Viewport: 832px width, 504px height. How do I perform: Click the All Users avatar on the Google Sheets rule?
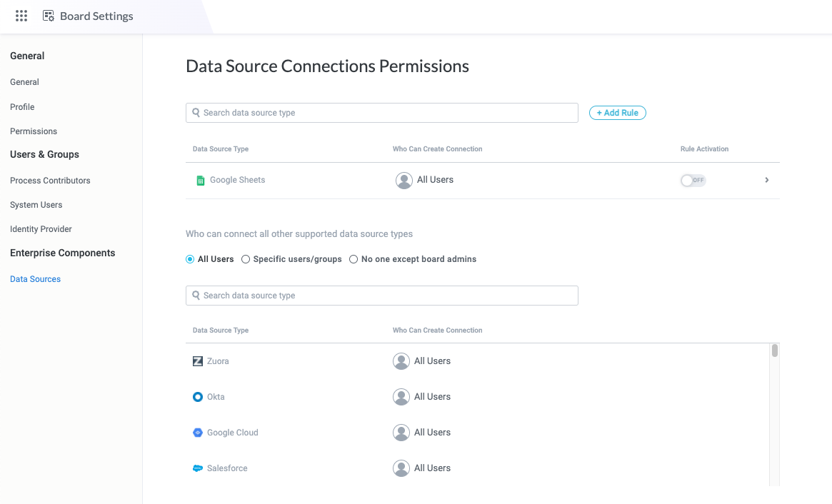click(x=404, y=180)
